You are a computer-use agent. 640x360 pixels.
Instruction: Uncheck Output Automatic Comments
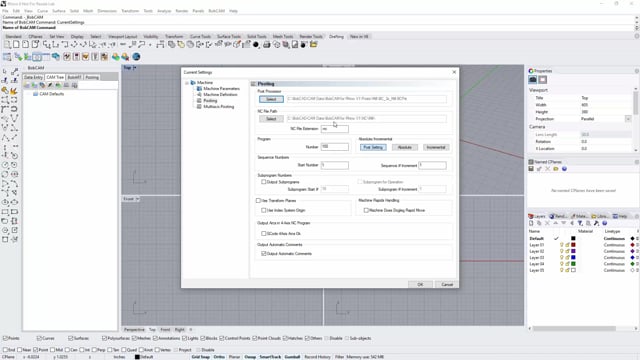point(264,253)
